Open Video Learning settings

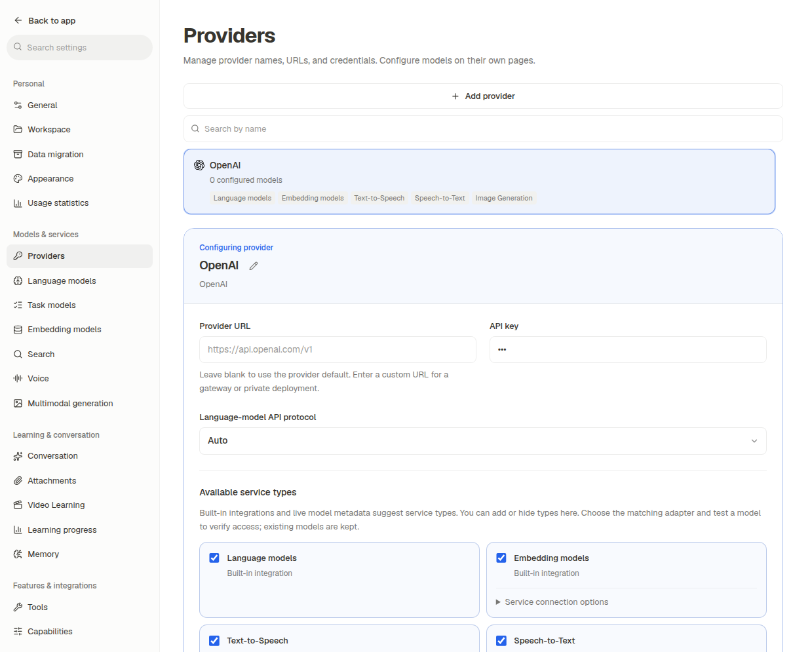pyautogui.click(x=79, y=505)
